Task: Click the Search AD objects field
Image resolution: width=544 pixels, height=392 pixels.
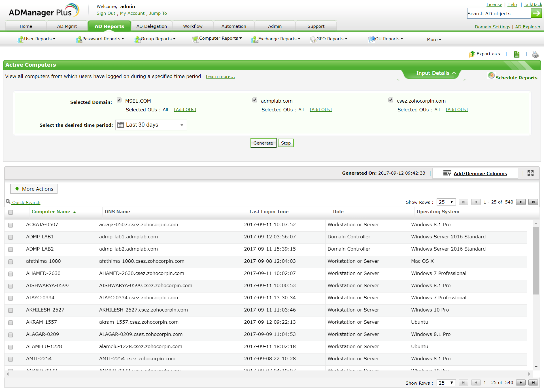Action: (x=498, y=14)
